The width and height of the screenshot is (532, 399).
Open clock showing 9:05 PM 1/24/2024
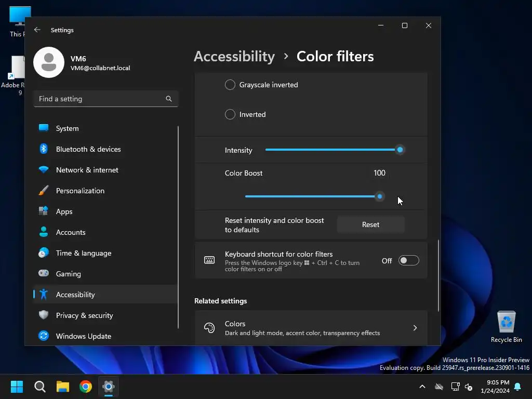[495, 387]
